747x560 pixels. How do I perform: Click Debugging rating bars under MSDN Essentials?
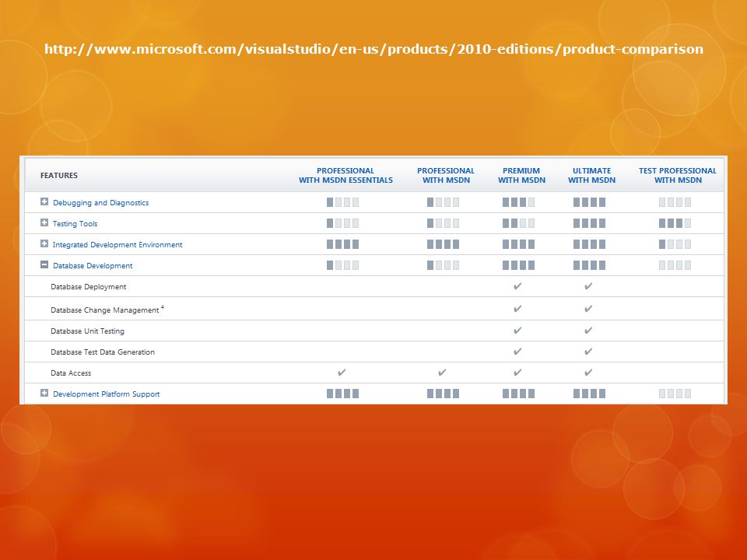click(x=342, y=202)
